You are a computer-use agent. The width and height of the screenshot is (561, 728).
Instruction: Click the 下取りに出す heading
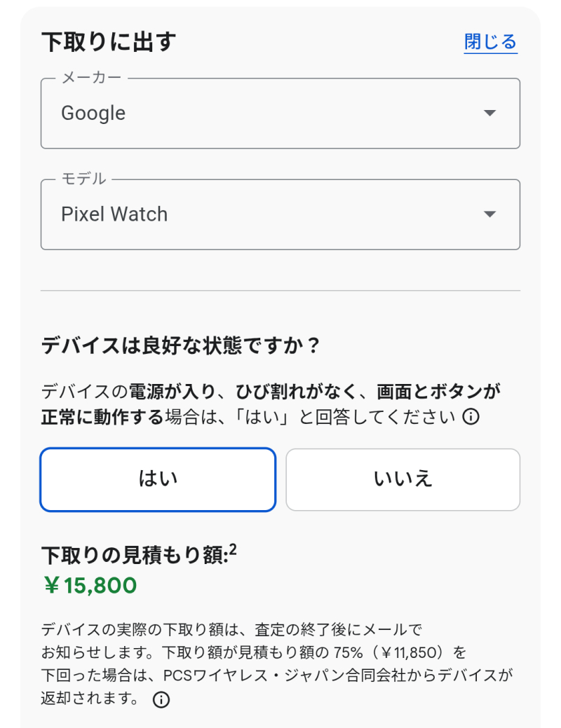click(x=109, y=43)
